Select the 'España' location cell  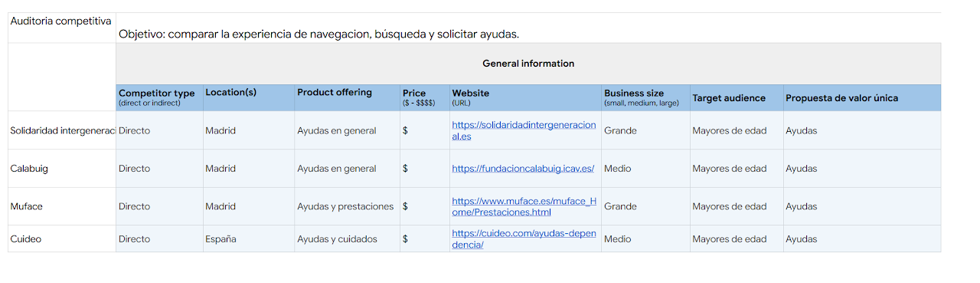point(249,239)
